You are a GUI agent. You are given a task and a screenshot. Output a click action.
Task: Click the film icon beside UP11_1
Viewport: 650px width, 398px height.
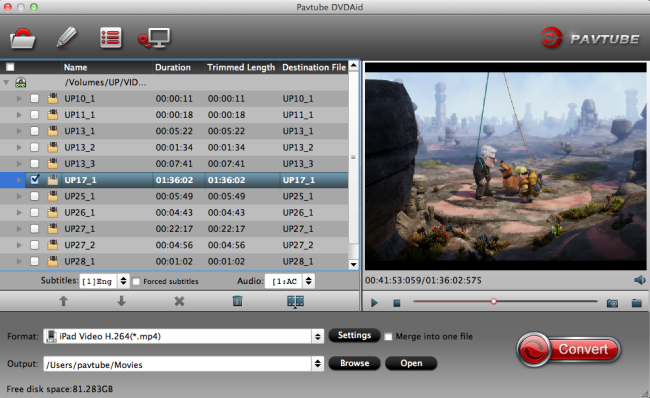(x=53, y=115)
